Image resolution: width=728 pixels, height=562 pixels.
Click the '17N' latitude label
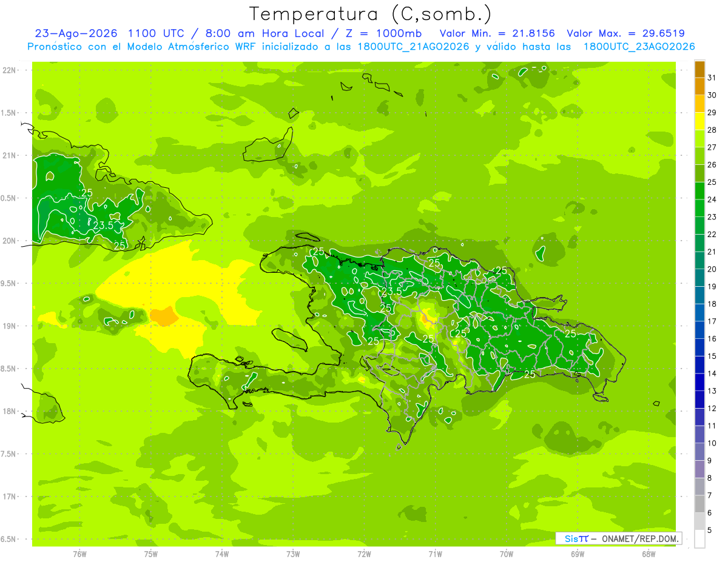(x=8, y=497)
